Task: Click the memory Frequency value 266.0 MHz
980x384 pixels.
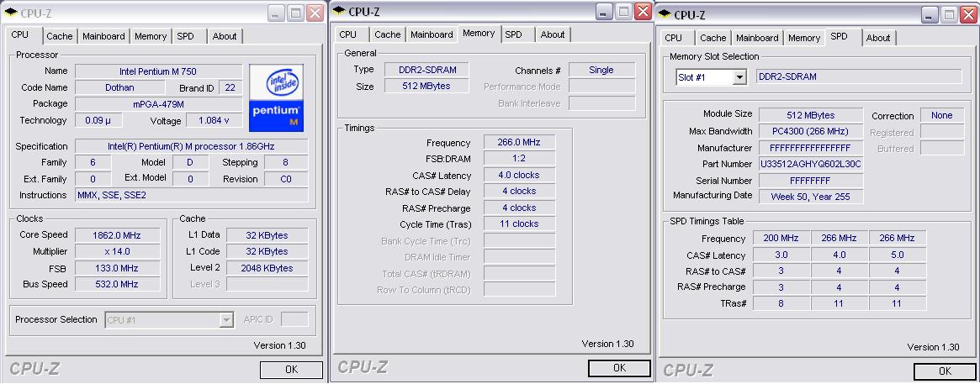Action: [x=519, y=142]
